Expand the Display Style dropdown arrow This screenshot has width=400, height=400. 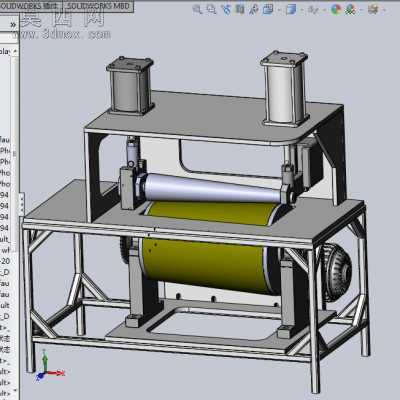coord(301,10)
